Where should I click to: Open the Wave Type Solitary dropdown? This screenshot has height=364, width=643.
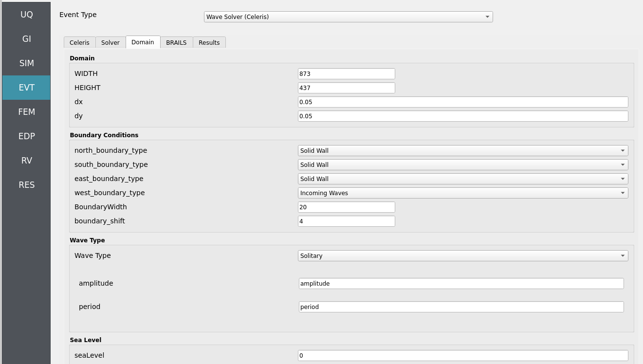[x=463, y=256]
